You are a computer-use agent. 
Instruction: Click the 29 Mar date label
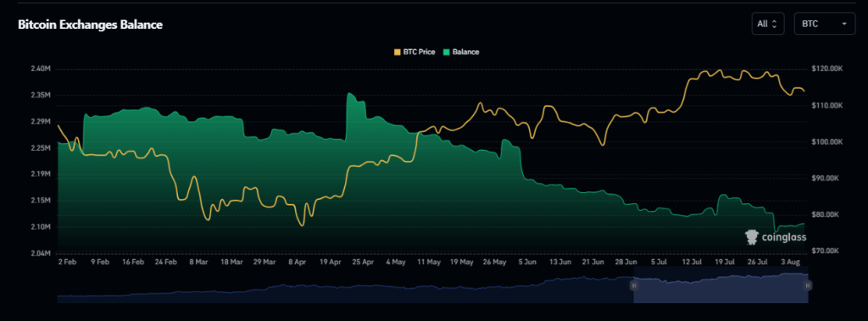(x=264, y=262)
